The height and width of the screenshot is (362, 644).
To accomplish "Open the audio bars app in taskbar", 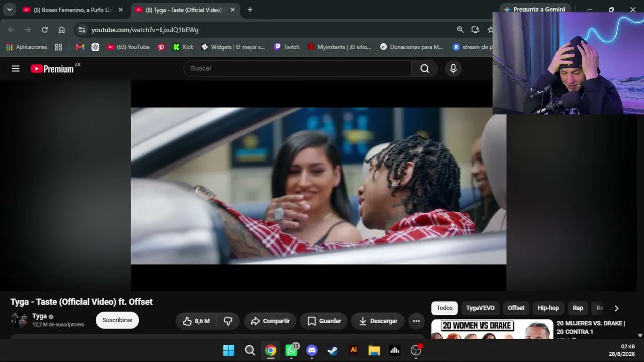I will pos(395,350).
